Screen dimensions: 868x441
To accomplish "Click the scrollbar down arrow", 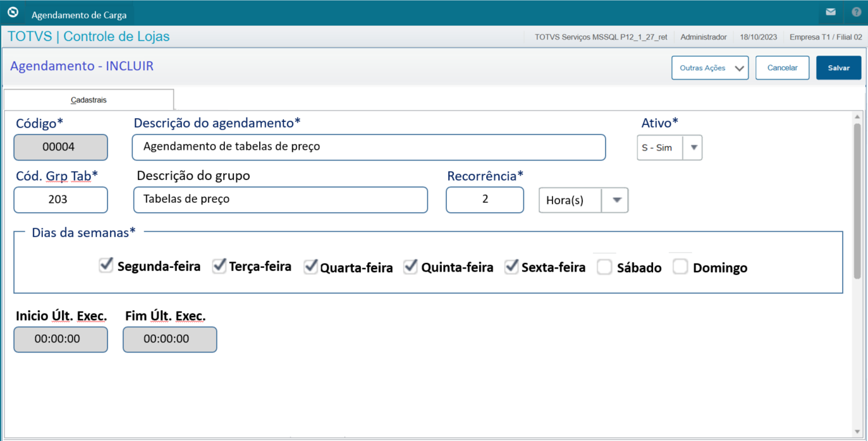I will [857, 432].
